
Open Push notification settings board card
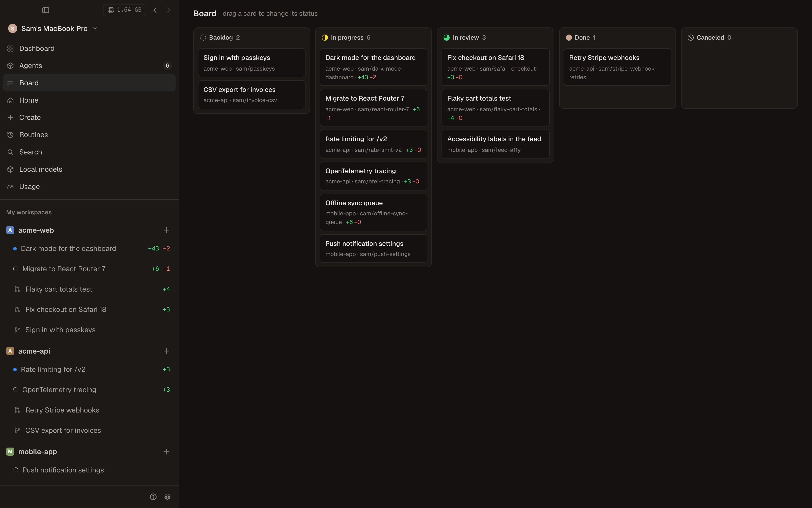374,249
